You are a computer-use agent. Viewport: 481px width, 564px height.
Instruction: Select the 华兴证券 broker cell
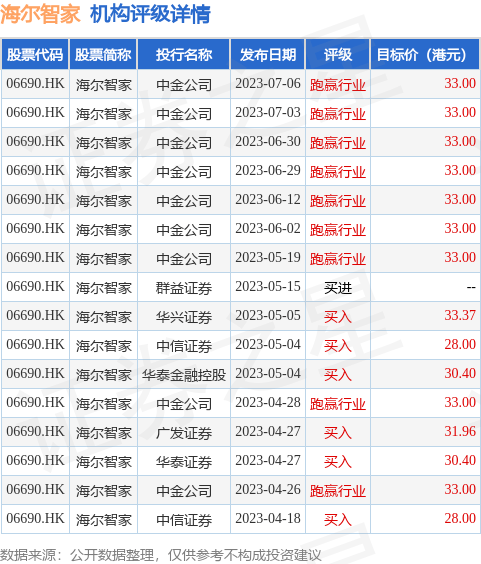pyautogui.click(x=183, y=317)
